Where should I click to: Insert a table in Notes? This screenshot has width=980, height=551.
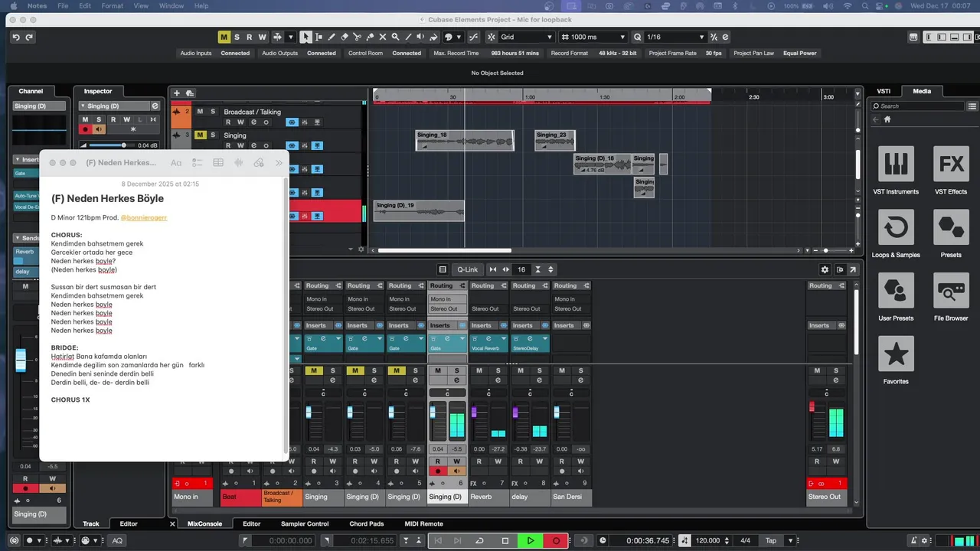point(218,162)
